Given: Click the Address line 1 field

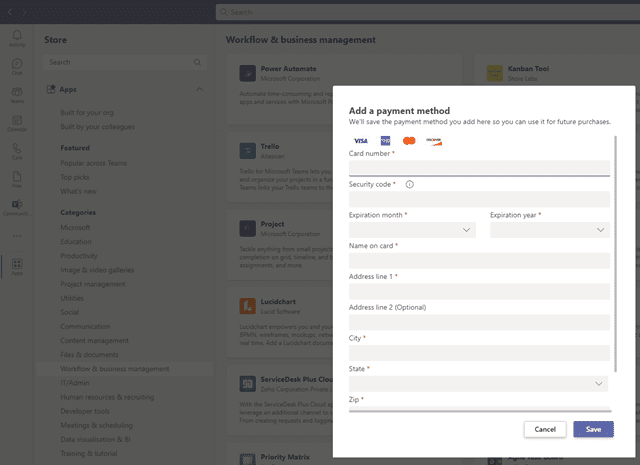Looking at the screenshot, I should pyautogui.click(x=479, y=291).
